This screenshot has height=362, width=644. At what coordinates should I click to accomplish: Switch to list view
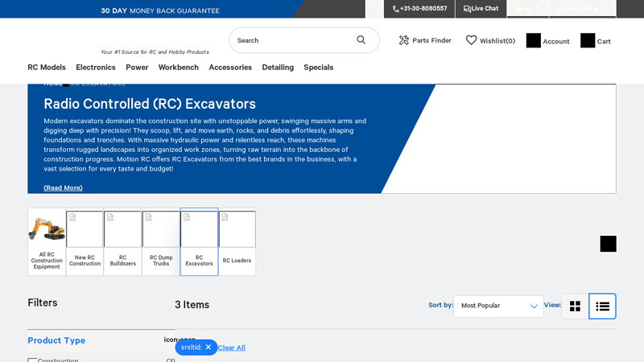point(602,306)
